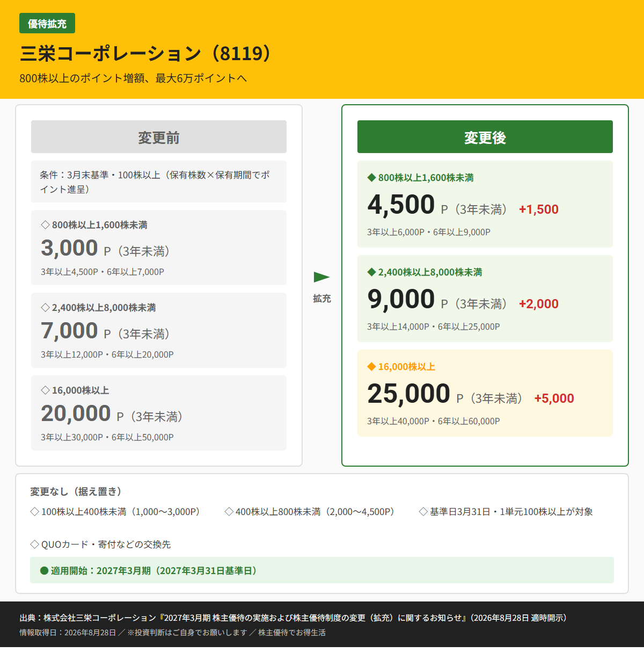Click the red +2,000 increase
The height and width of the screenshot is (660, 644).
(x=539, y=304)
